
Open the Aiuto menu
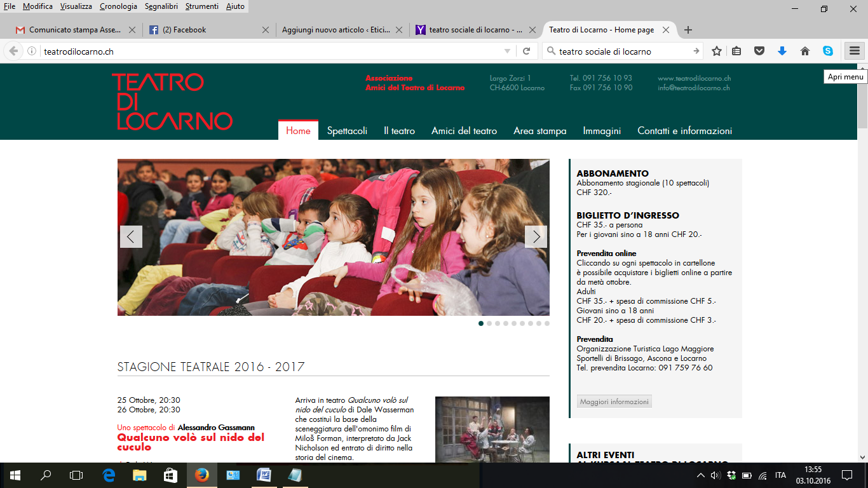(235, 6)
